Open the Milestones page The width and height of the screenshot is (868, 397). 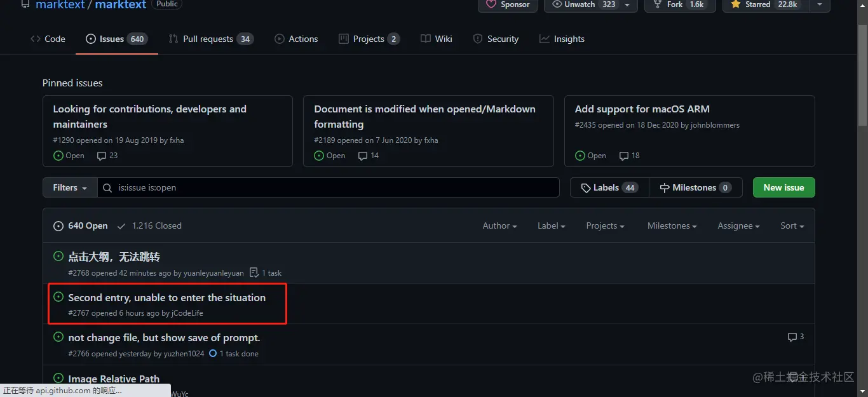[x=696, y=187]
